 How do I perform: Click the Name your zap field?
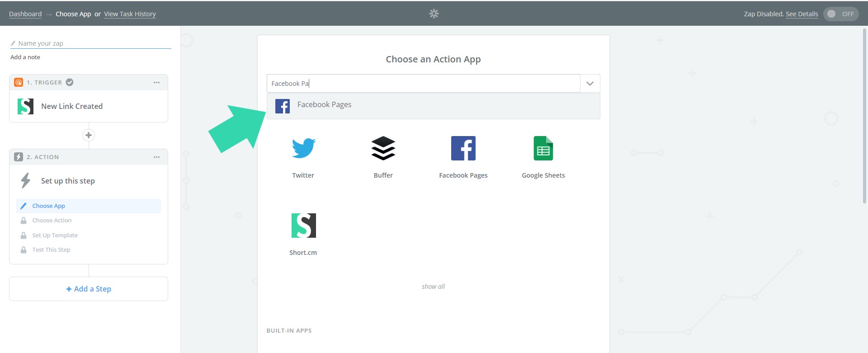point(90,43)
